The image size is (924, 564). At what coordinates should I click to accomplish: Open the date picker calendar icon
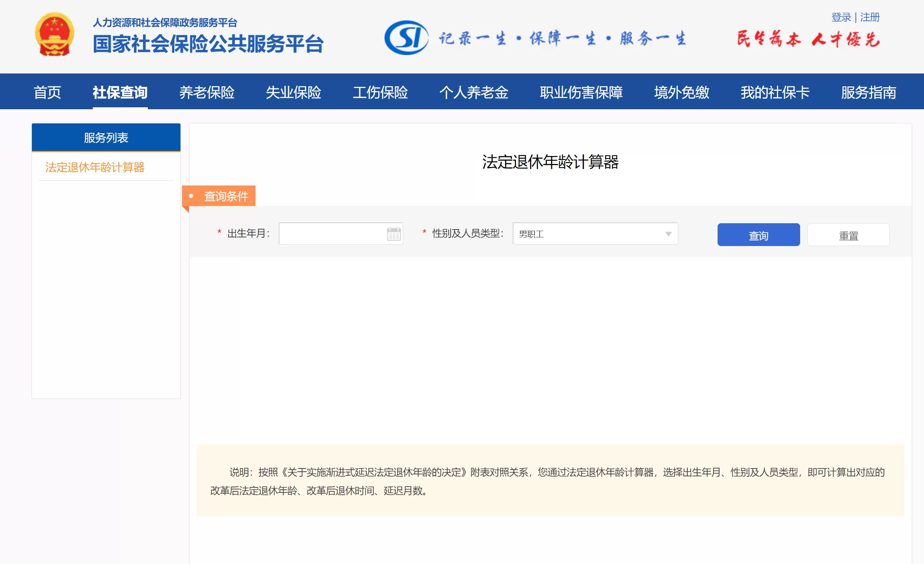[393, 234]
